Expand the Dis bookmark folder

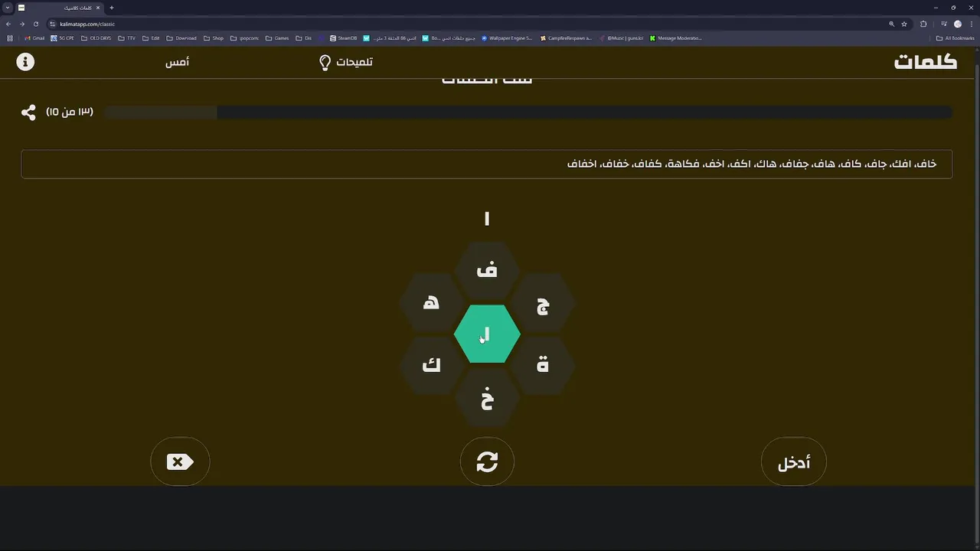(x=304, y=38)
